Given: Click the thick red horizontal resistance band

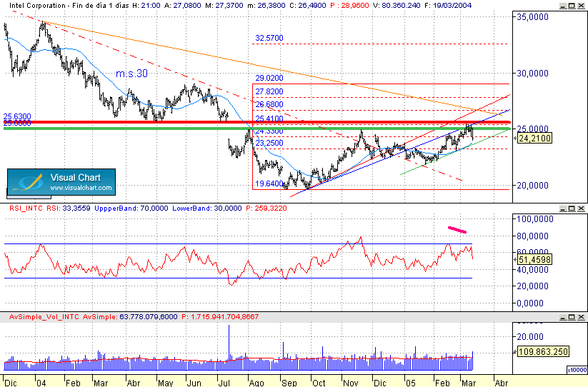Looking at the screenshot, I should tap(257, 122).
